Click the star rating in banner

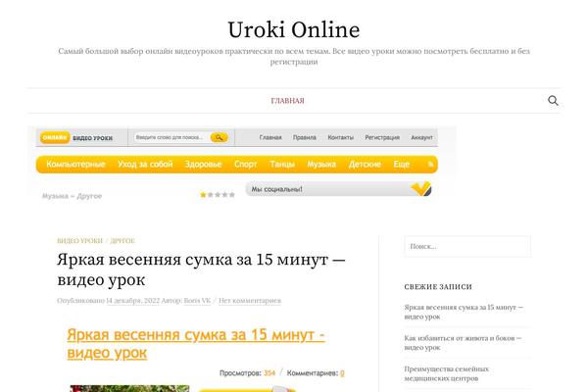point(218,195)
